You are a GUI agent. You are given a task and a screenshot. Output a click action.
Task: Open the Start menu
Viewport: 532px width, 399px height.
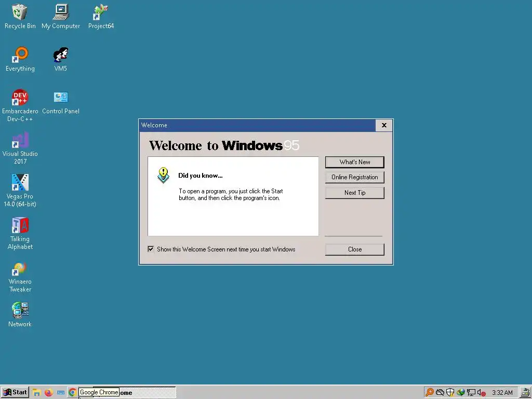pyautogui.click(x=15, y=393)
